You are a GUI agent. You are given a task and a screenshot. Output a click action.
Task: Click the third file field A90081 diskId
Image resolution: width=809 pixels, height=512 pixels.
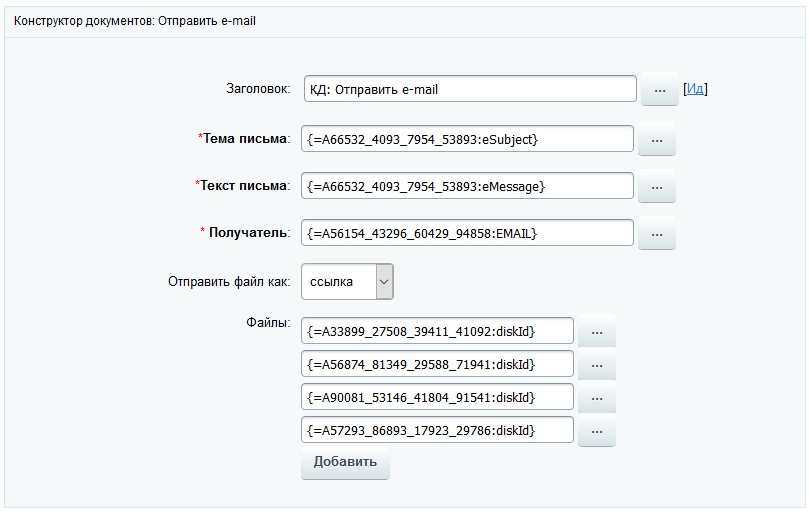pyautogui.click(x=438, y=397)
